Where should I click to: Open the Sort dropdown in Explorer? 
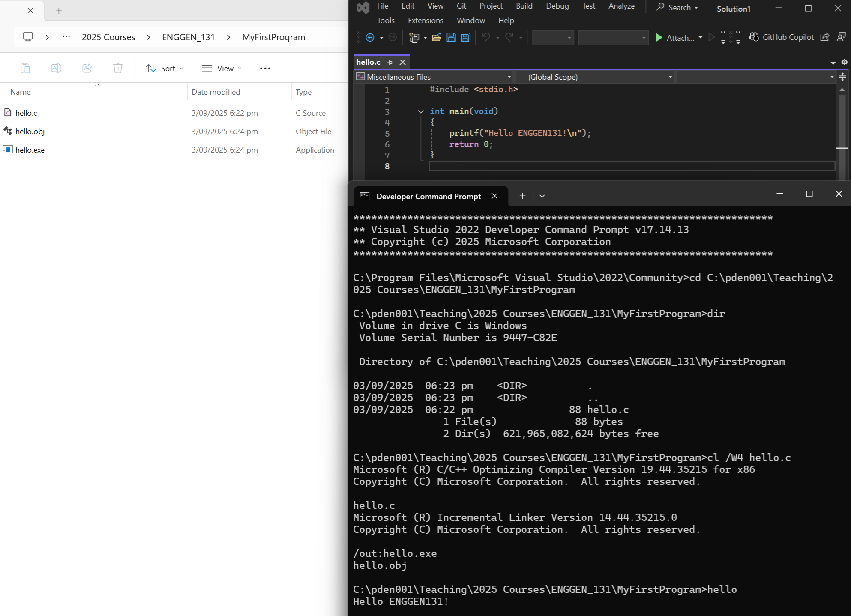(165, 68)
